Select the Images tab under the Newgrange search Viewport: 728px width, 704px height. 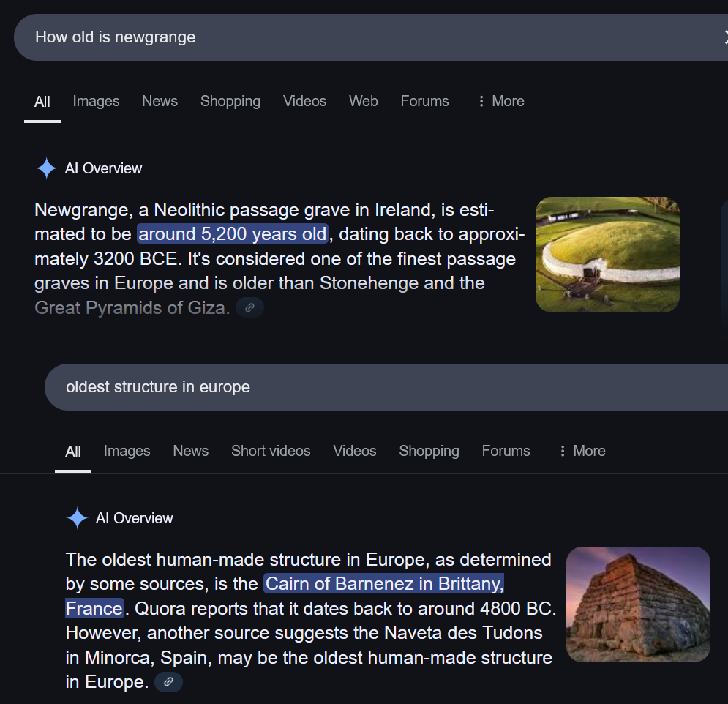tap(96, 101)
